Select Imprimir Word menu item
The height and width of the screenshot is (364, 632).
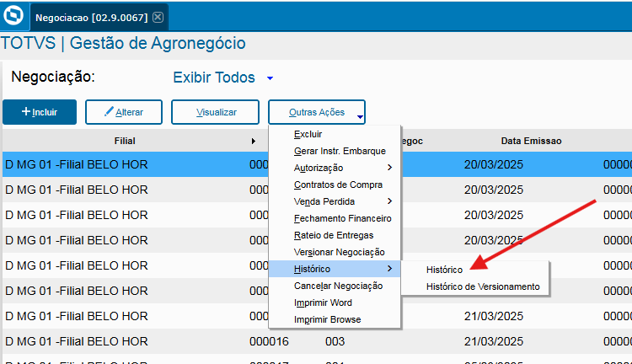pyautogui.click(x=335, y=302)
